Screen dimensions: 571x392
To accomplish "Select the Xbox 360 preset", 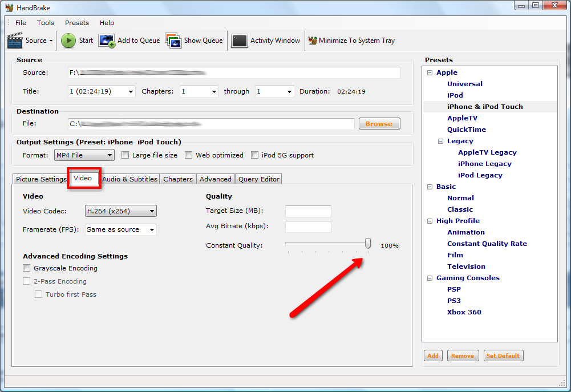I will tap(464, 312).
